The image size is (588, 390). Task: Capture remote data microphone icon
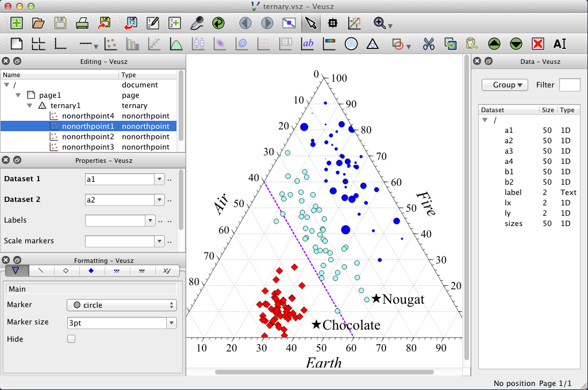197,23
